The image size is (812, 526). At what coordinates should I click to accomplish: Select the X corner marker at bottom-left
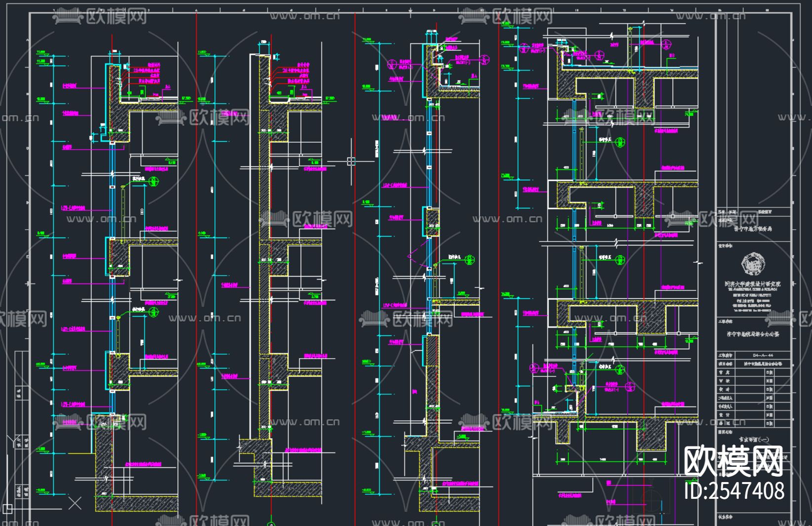[x=74, y=502]
